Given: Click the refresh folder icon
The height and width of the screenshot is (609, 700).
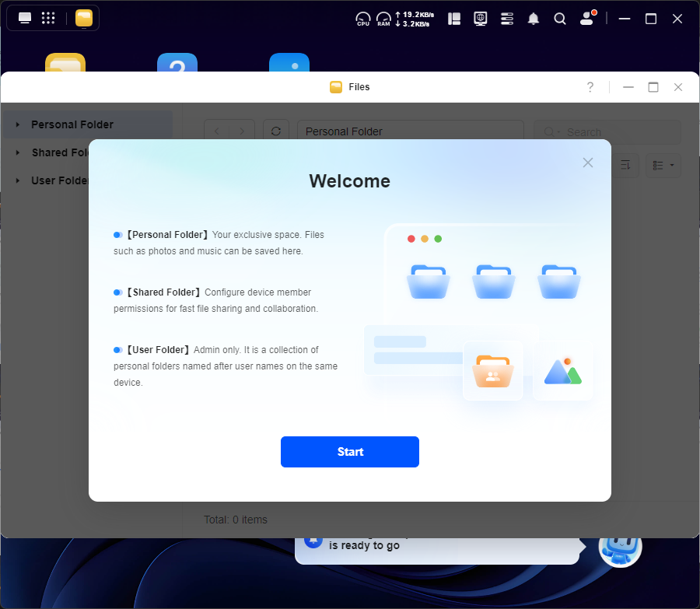Looking at the screenshot, I should pyautogui.click(x=275, y=131).
